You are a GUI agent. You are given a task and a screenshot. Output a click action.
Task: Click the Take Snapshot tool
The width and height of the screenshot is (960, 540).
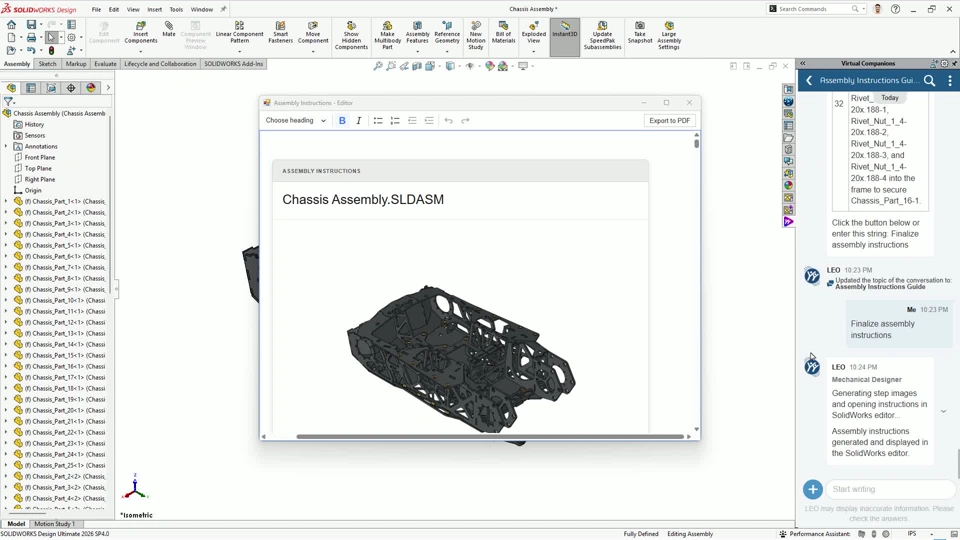click(640, 33)
